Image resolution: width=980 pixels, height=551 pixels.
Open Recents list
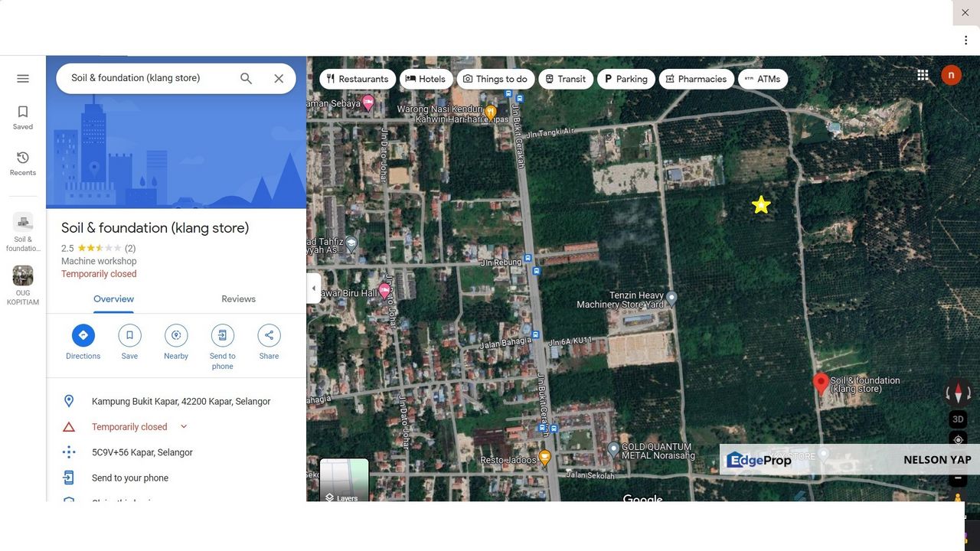(x=23, y=163)
